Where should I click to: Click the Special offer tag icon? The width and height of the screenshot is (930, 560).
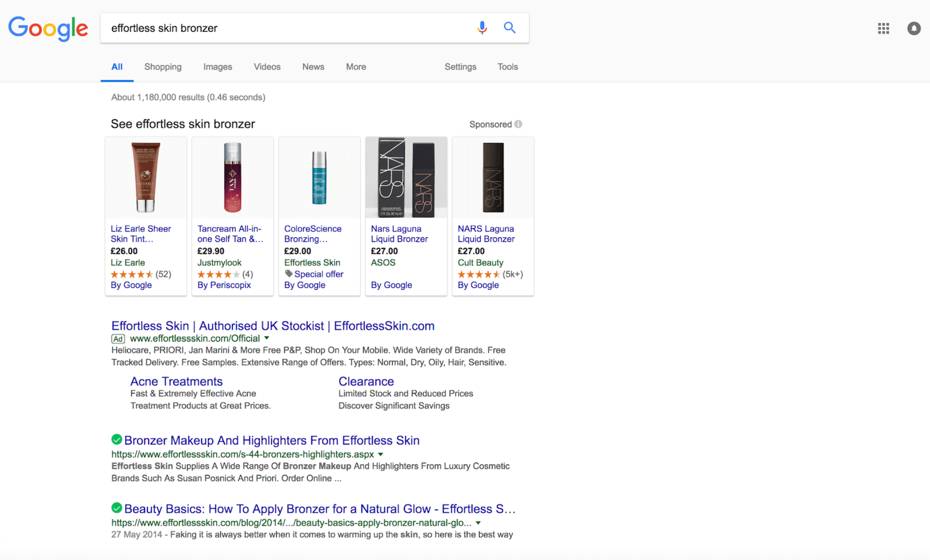coord(289,273)
